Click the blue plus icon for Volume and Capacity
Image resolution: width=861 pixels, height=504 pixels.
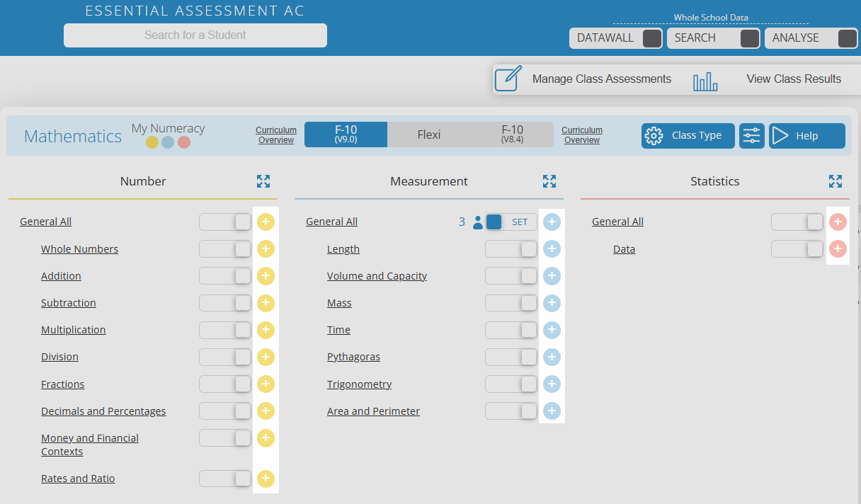tap(552, 275)
